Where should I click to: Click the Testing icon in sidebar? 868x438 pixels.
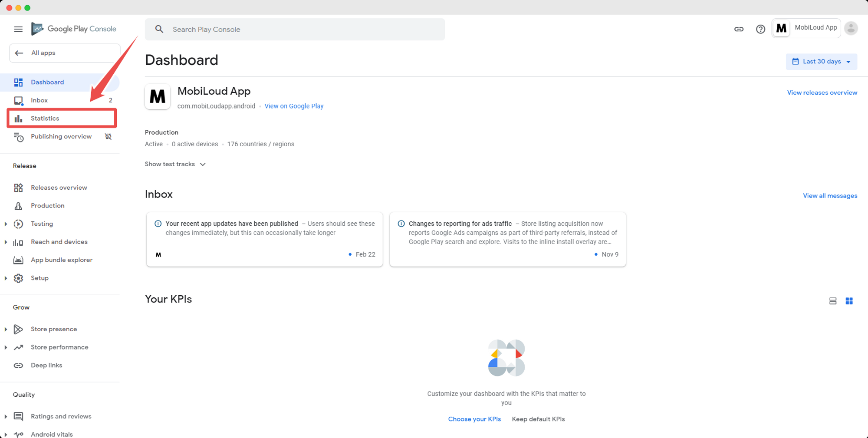[x=18, y=224]
